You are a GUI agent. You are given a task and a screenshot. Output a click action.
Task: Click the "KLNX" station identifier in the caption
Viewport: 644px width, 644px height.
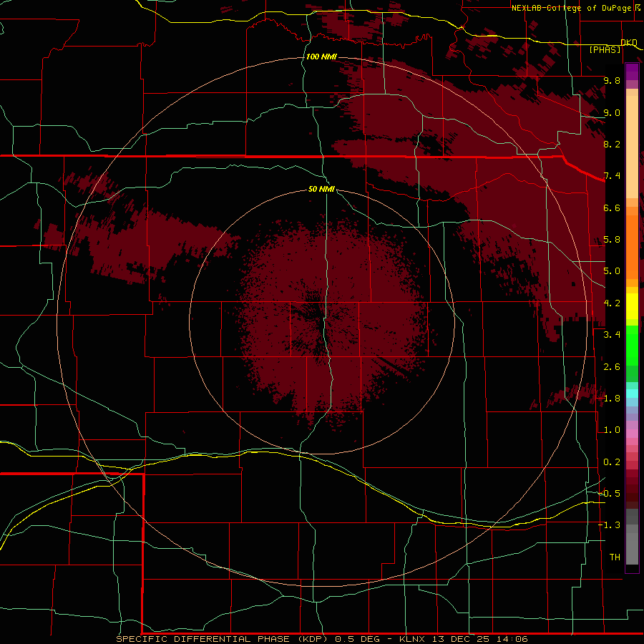click(x=412, y=639)
